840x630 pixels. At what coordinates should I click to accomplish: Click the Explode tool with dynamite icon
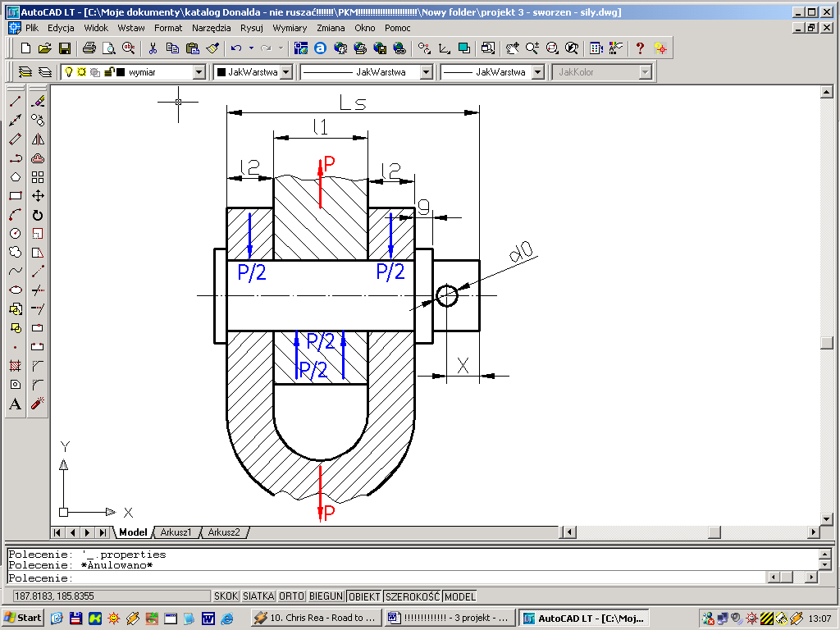(38, 404)
